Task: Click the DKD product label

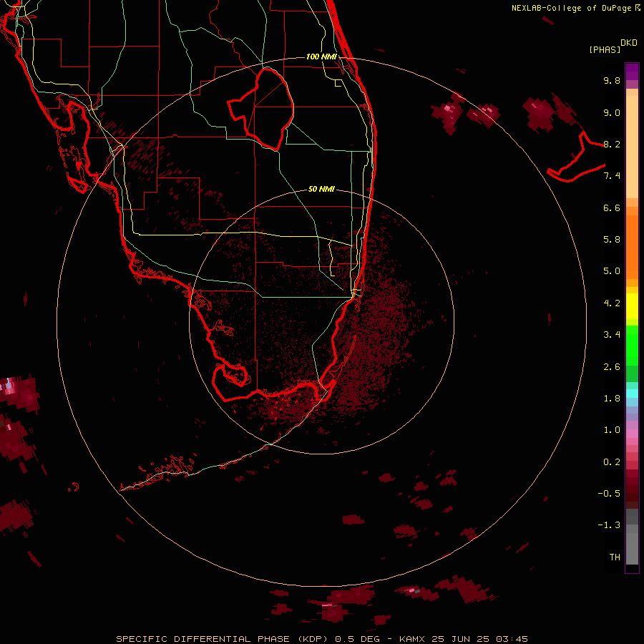Action: pos(629,43)
